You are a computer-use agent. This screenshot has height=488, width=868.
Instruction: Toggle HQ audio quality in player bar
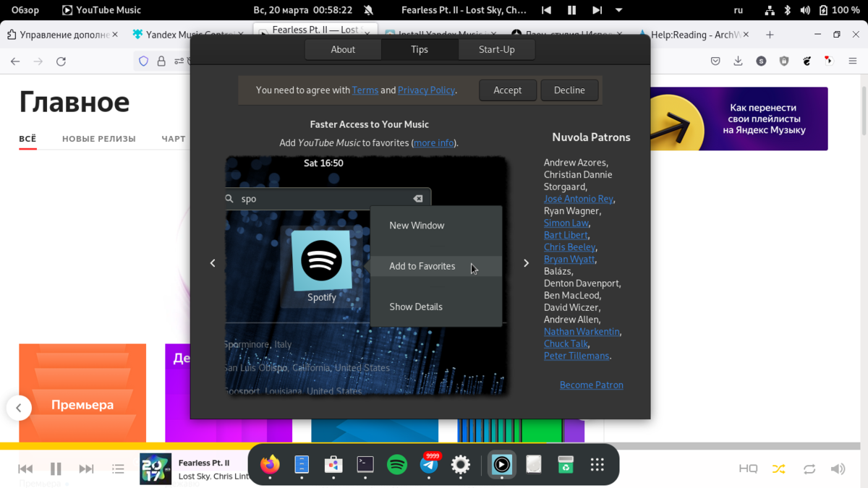pos(749,469)
